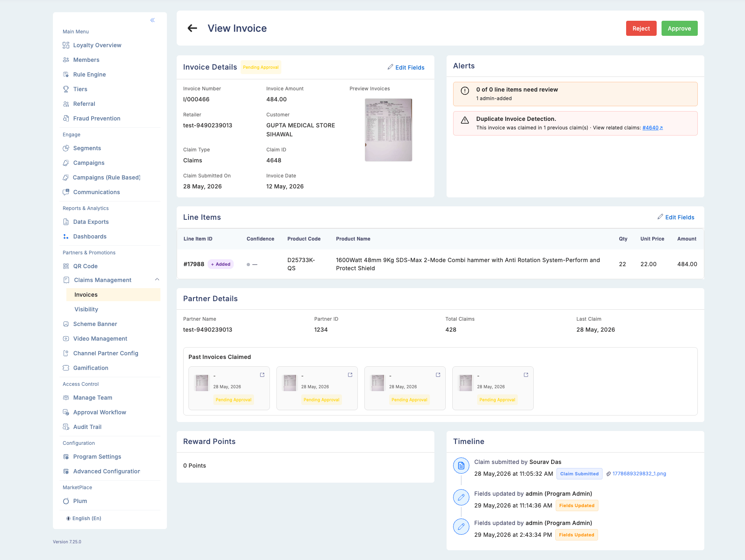Open first past invoice via external-link icon
This screenshot has height=560, width=745.
tap(262, 375)
